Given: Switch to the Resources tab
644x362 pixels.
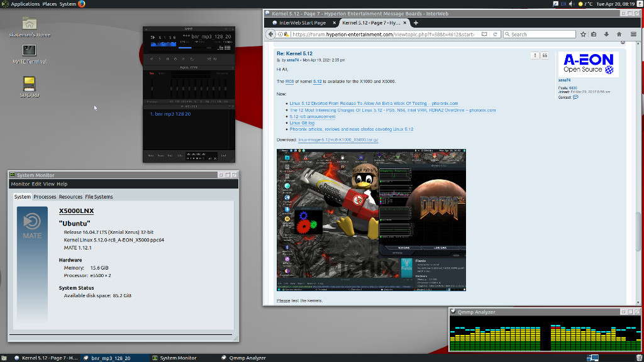Looking at the screenshot, I should [70, 197].
